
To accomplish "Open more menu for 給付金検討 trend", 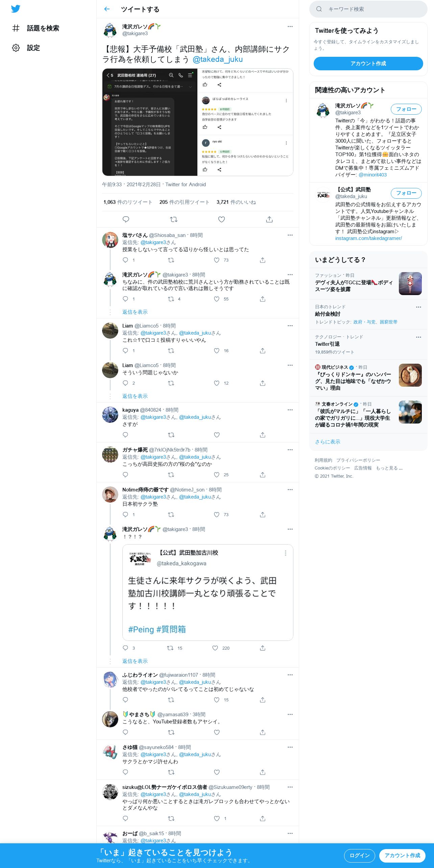I will [418, 307].
